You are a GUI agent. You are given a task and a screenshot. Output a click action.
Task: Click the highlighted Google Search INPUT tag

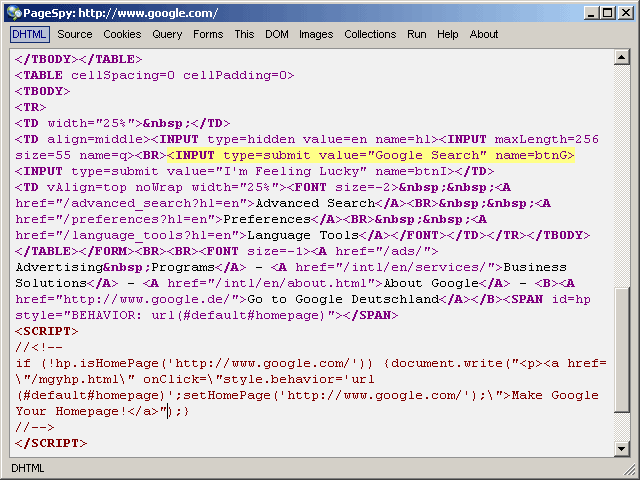point(371,156)
